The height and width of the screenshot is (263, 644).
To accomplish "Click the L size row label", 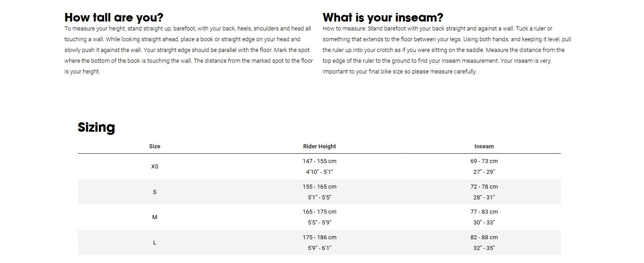I will pos(155,243).
